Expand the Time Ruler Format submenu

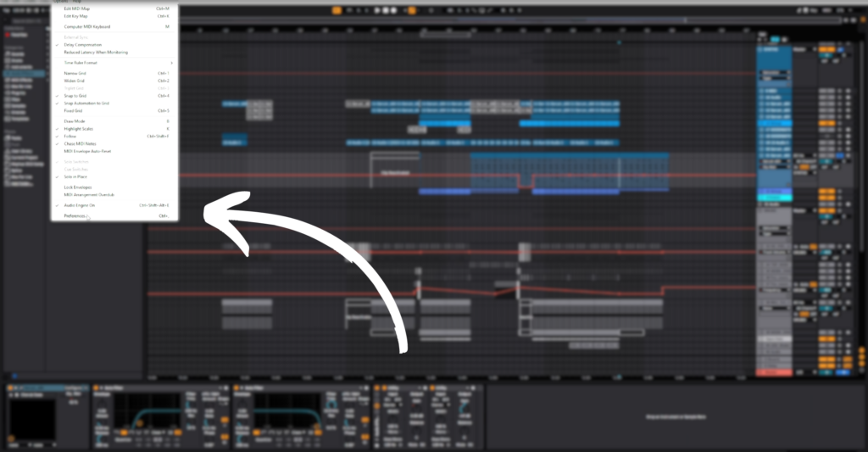pyautogui.click(x=81, y=63)
